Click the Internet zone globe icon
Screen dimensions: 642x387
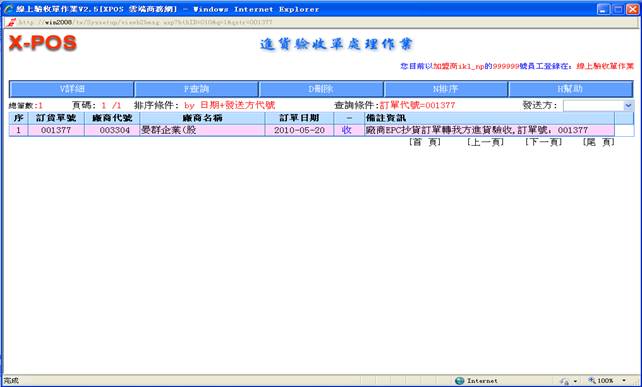click(459, 380)
